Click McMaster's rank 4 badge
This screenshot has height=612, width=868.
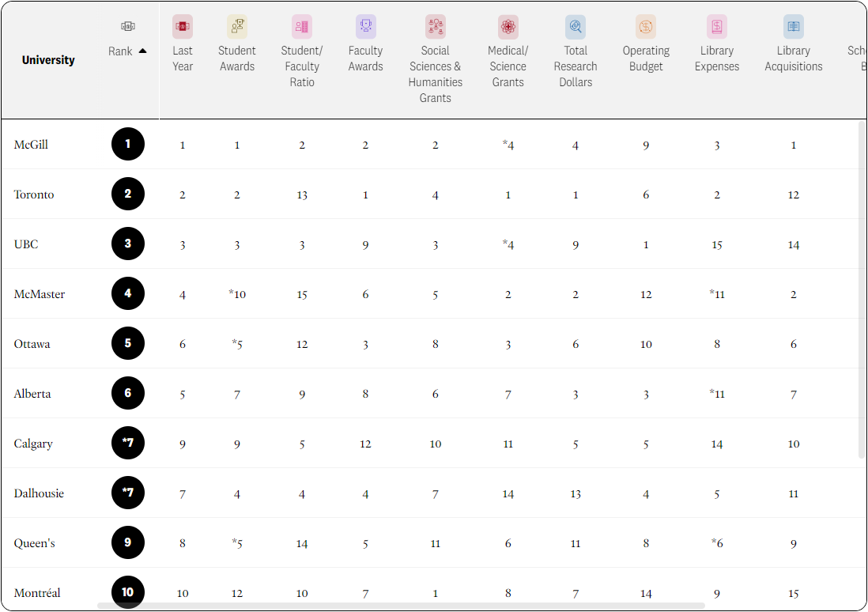point(128,293)
